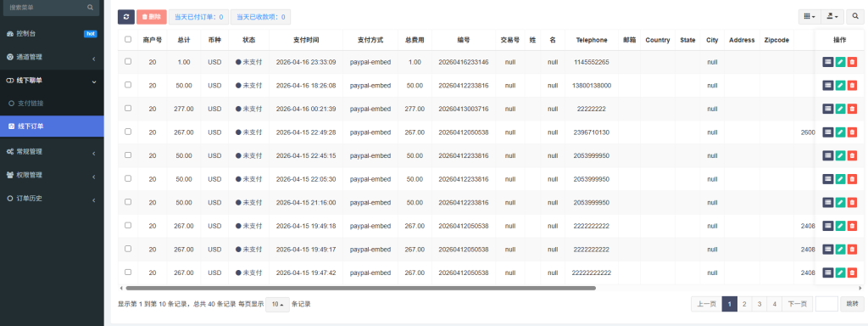The height and width of the screenshot is (326, 868).
Task: Check the row paid at 2026-04-15 22:49:28
Action: coord(128,132)
